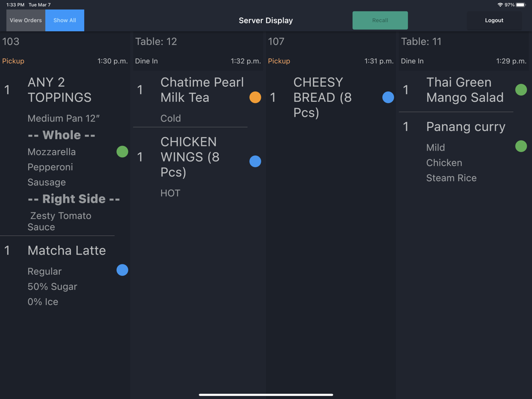Tap the green dot beside Thai Green Mango Salad
The width and height of the screenshot is (532, 399).
[521, 89]
